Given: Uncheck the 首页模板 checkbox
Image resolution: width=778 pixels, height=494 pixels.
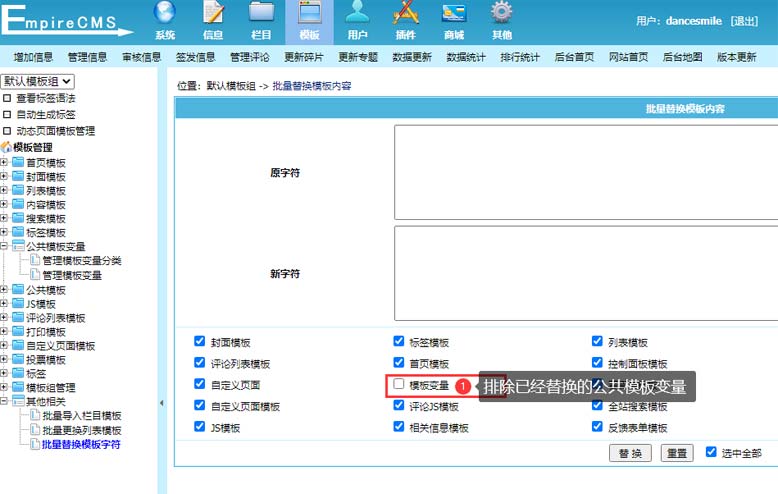Looking at the screenshot, I should pos(398,363).
